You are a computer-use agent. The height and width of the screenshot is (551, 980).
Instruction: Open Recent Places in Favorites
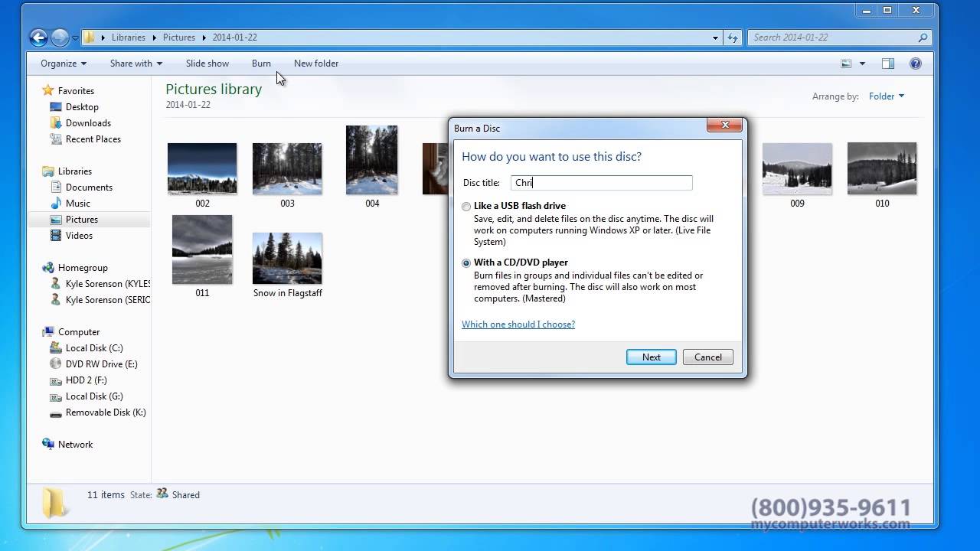93,139
